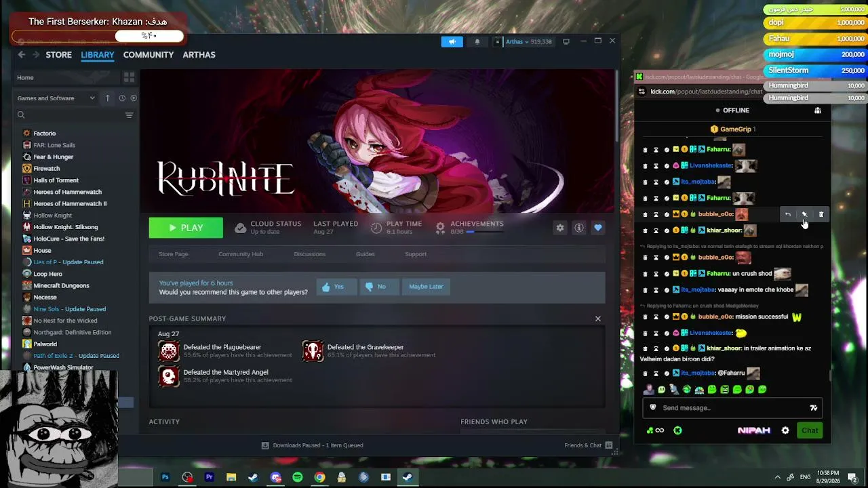868x488 pixels.
Task: Open Defeated the Martyred Angel achievement icon
Action: coord(169,375)
